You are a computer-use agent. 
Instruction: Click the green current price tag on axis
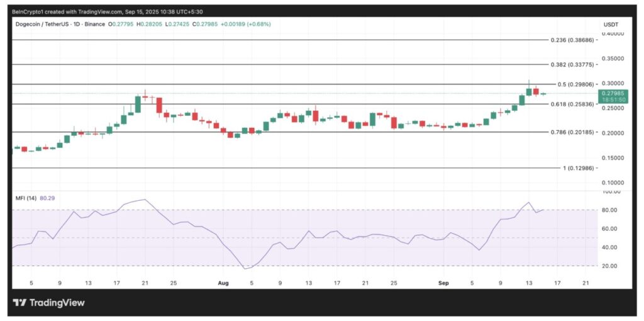(613, 96)
